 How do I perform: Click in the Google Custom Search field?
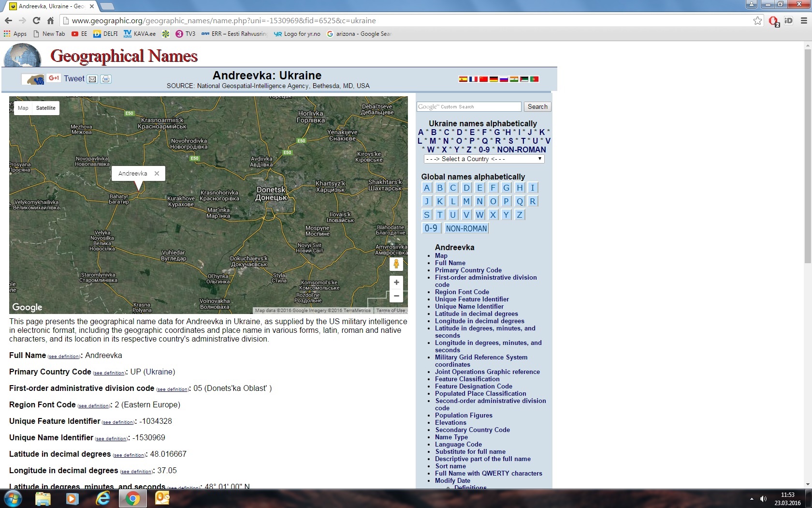469,106
